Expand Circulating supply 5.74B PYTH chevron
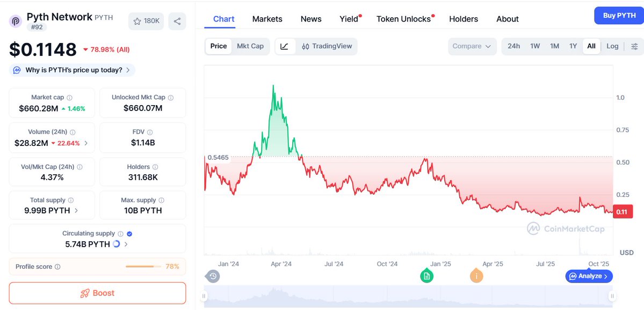Image resolution: width=644 pixels, height=310 pixels. pyautogui.click(x=126, y=245)
